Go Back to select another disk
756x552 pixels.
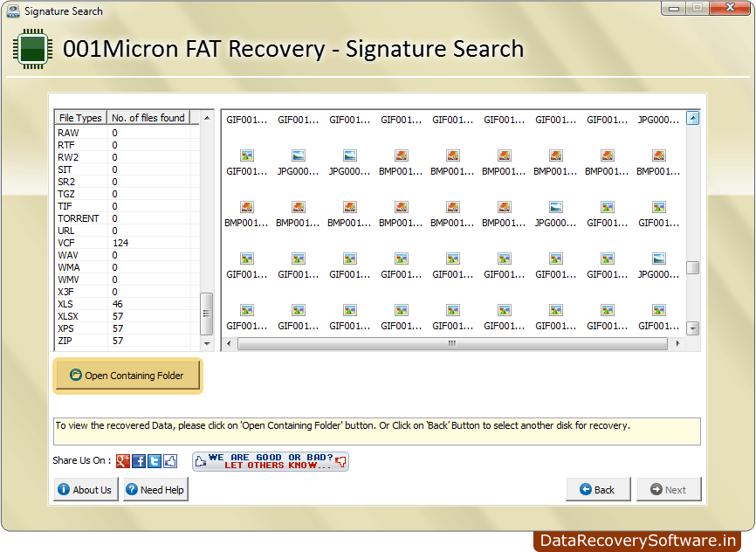[598, 490]
